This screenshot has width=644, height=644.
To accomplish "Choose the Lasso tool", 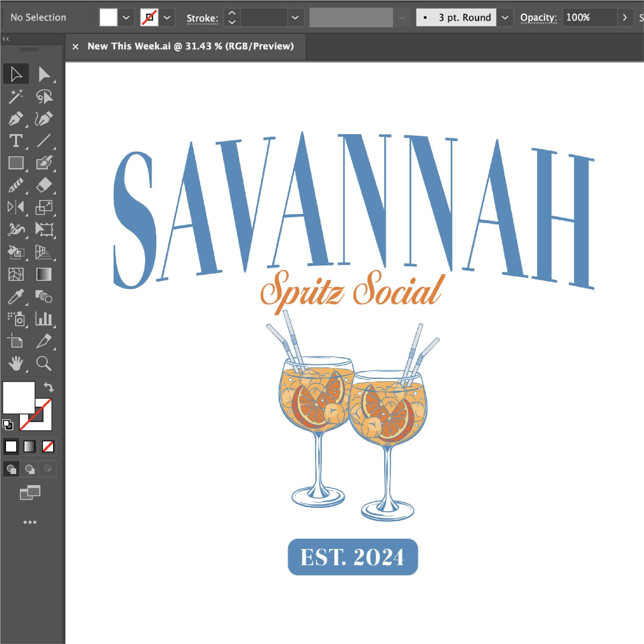I will pos(44,97).
